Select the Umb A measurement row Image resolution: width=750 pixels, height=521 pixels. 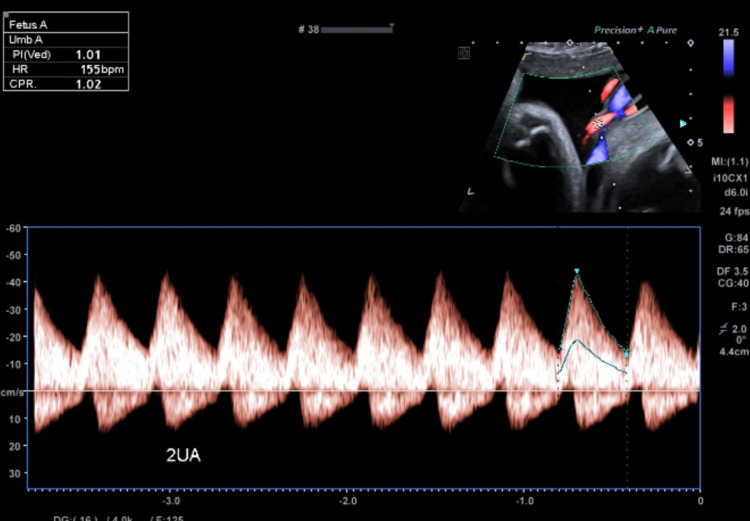tap(66, 40)
